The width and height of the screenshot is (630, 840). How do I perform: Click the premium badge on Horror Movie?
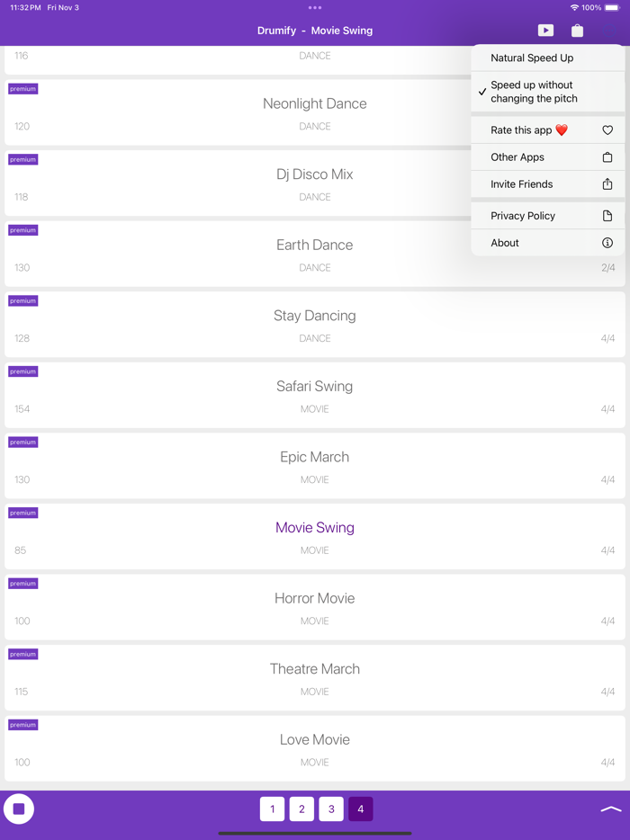tap(23, 584)
